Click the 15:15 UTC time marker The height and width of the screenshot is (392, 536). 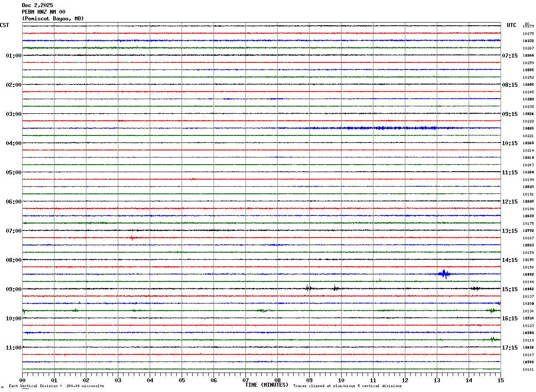coord(509,289)
